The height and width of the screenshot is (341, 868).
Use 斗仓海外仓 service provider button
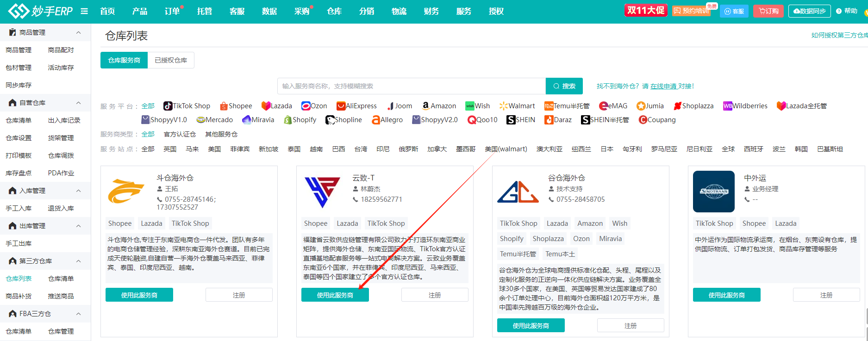139,295
